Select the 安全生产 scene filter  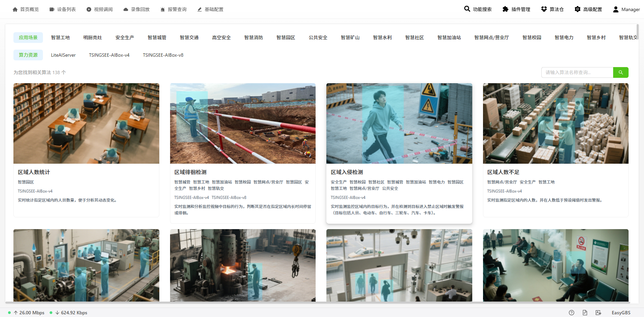pyautogui.click(x=125, y=38)
